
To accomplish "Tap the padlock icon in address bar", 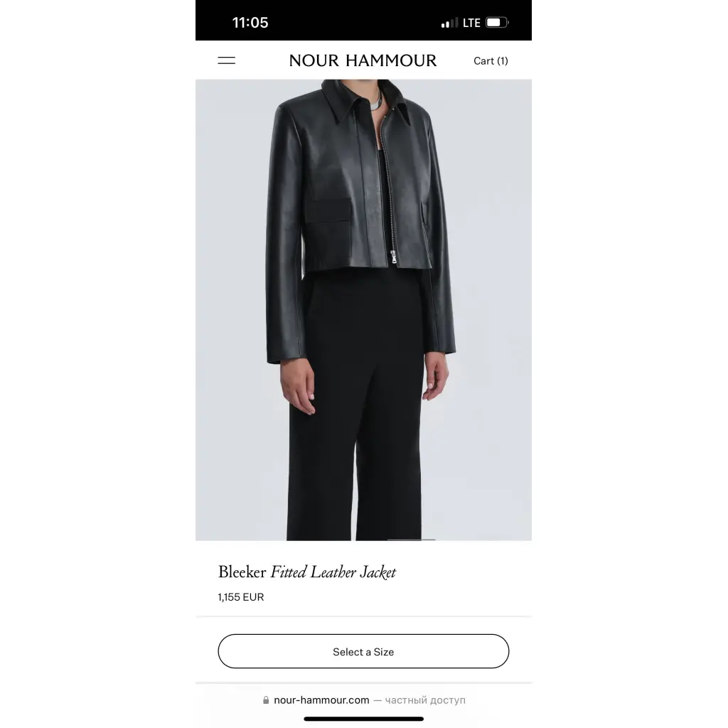I will click(x=266, y=700).
